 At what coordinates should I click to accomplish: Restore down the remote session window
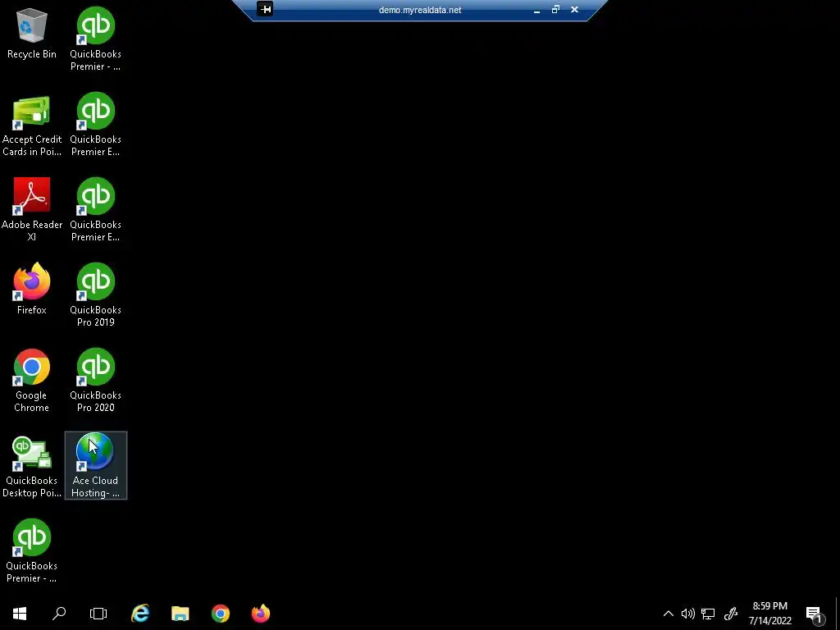tap(555, 10)
